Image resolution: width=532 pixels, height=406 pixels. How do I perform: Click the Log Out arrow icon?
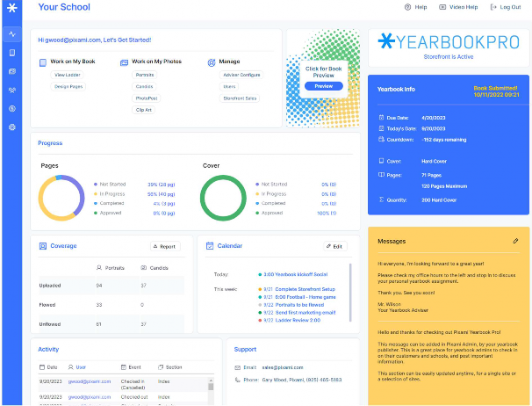click(493, 7)
